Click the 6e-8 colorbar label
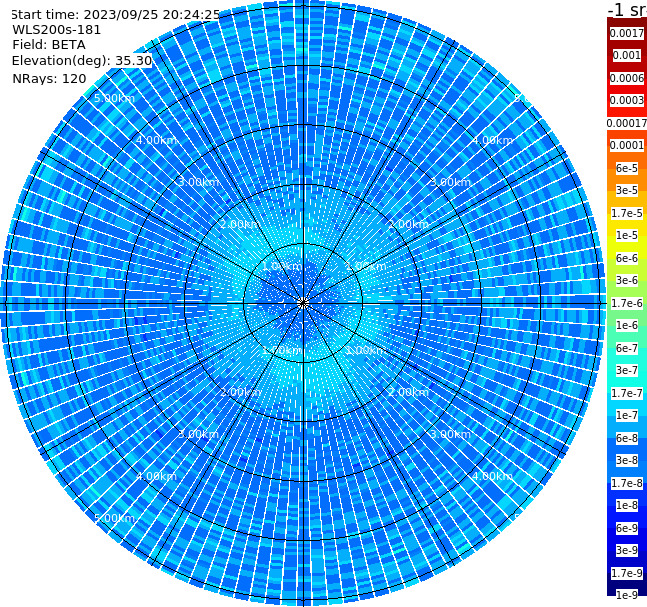 tap(627, 438)
